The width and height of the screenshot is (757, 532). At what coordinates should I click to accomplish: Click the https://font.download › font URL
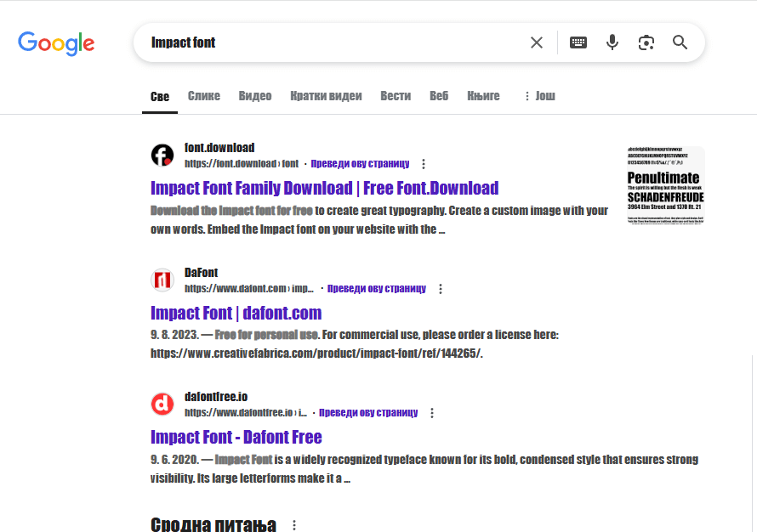point(242,163)
